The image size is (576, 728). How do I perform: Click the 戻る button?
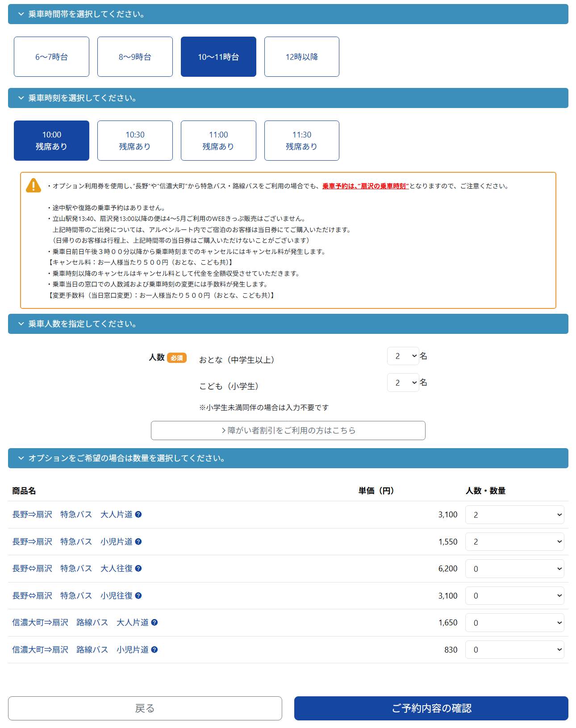(x=145, y=708)
